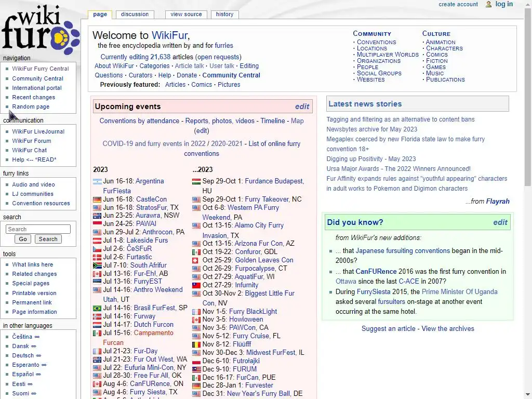The height and width of the screenshot is (399, 532).
Task: Click the Hungarian flag beside Furdance Budapest
Action: pos(196,181)
